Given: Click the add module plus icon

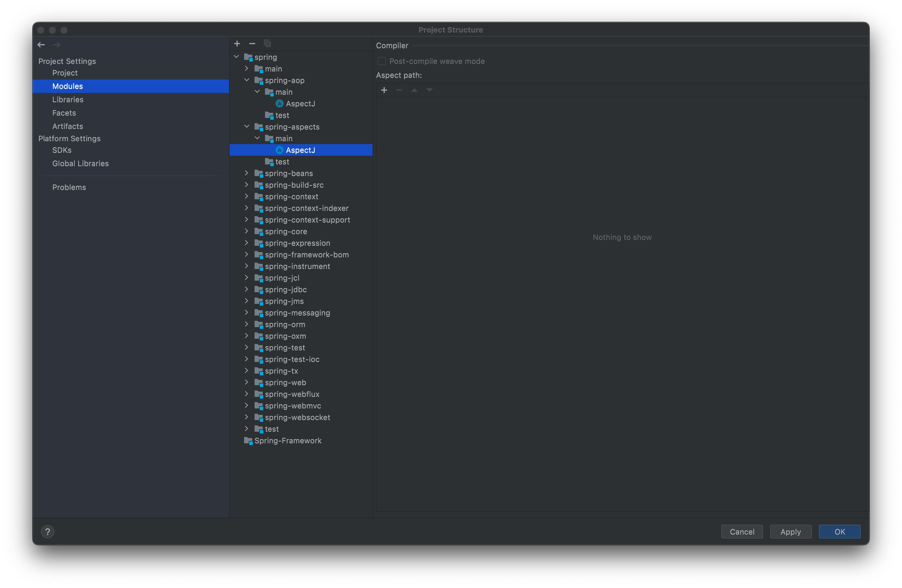Looking at the screenshot, I should (237, 44).
